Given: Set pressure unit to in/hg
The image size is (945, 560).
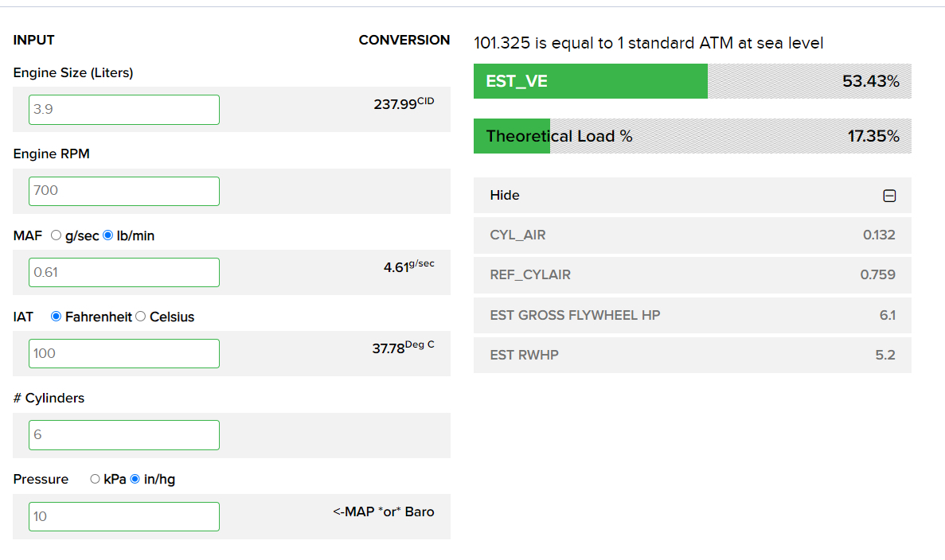Looking at the screenshot, I should point(135,479).
